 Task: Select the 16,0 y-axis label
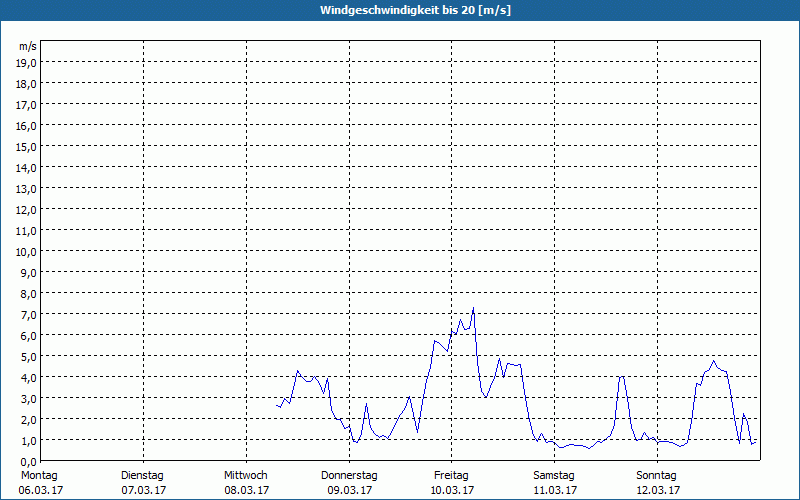point(27,126)
